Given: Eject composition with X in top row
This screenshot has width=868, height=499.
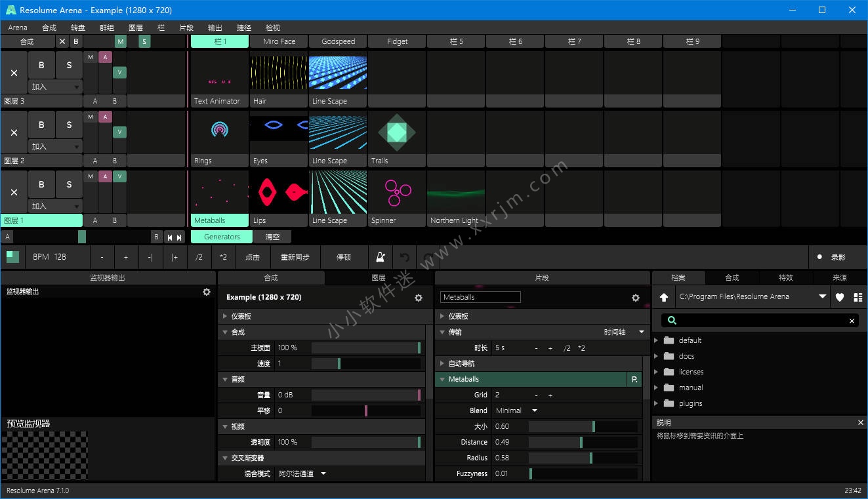Looking at the screenshot, I should 62,41.
